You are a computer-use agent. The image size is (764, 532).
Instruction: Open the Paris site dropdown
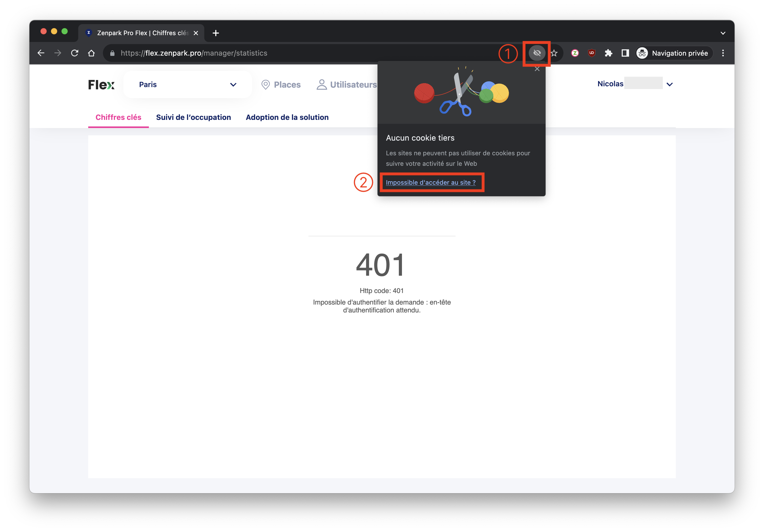coord(188,84)
